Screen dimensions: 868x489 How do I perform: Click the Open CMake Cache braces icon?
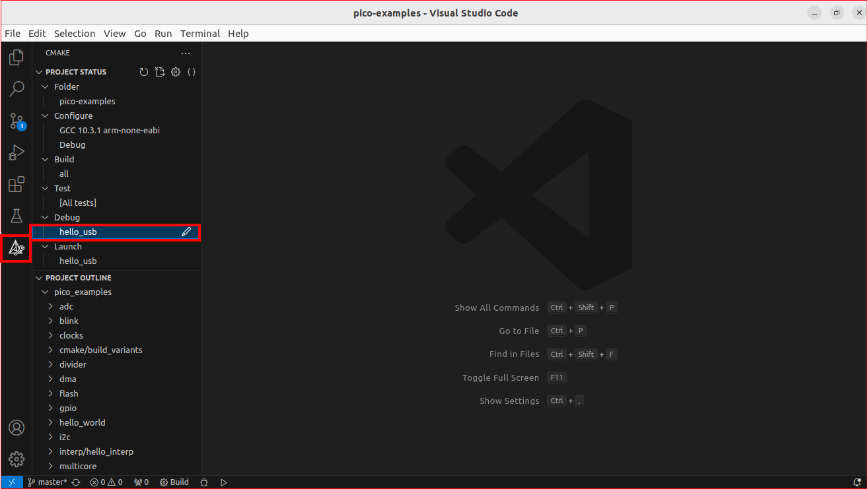coord(192,71)
